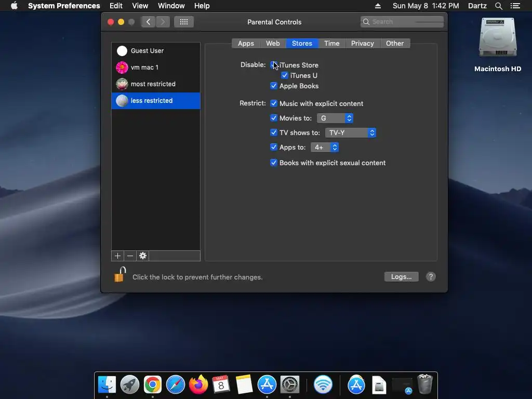Open the Movies rating dropdown showing G
Image resolution: width=532 pixels, height=399 pixels.
335,118
